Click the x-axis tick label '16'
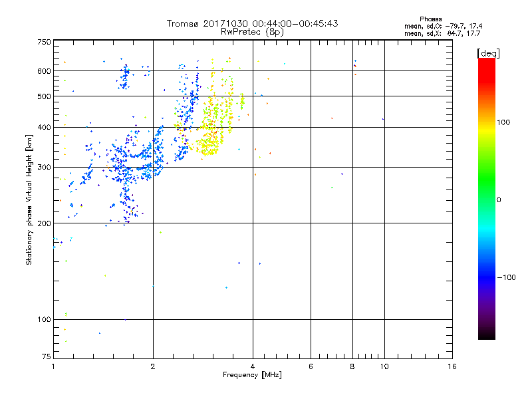This screenshot has width=532, height=399. tap(452, 366)
